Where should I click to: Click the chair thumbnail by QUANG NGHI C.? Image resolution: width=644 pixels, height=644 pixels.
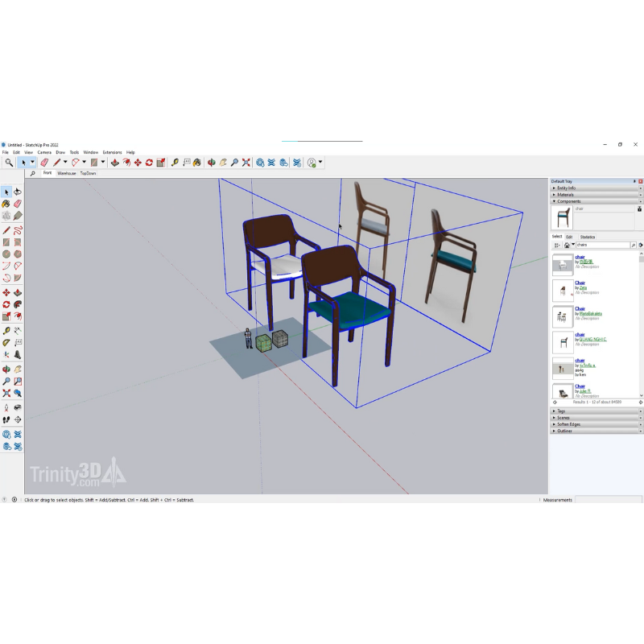pyautogui.click(x=562, y=342)
